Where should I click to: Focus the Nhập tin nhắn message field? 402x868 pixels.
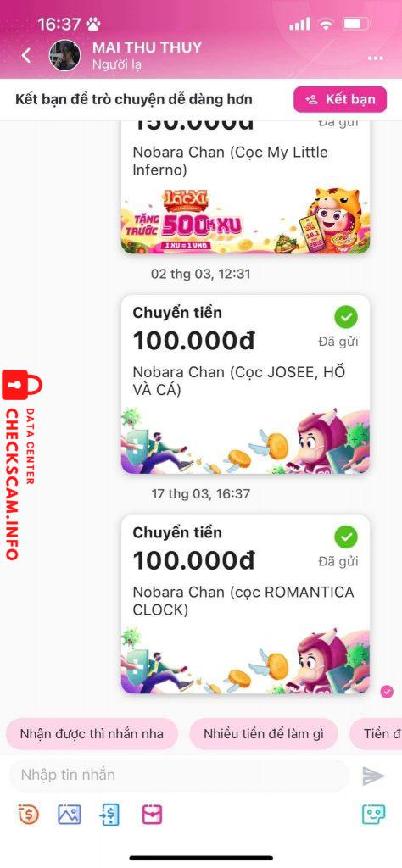[180, 775]
